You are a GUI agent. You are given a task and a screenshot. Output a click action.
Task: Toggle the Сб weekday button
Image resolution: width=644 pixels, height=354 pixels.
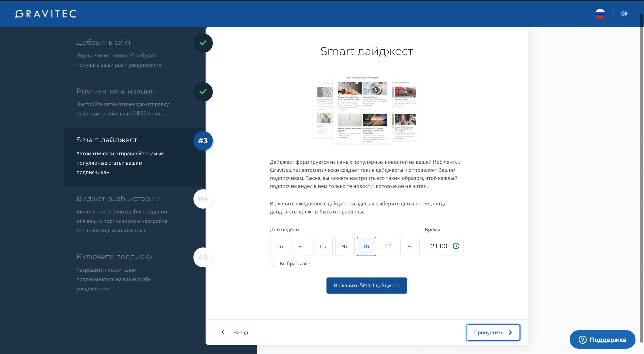(x=388, y=246)
